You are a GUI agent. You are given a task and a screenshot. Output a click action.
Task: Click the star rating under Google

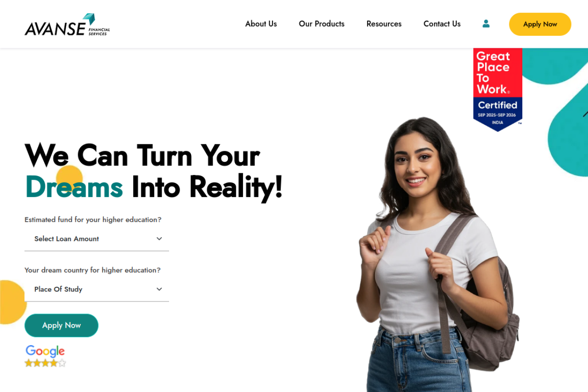45,363
